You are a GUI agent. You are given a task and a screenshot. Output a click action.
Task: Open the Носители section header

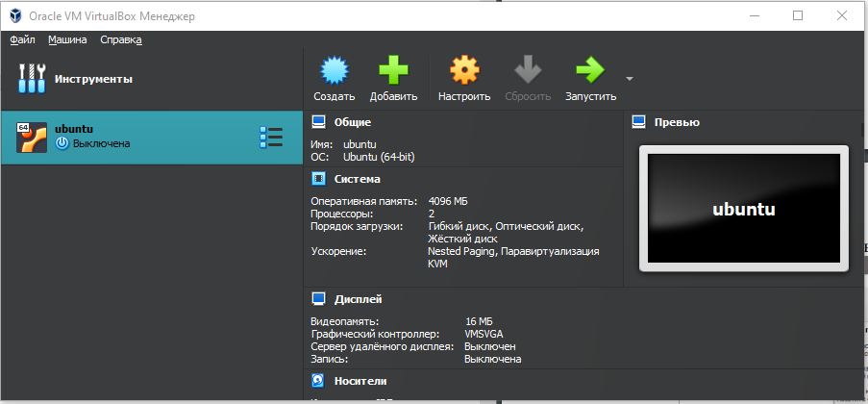(360, 381)
